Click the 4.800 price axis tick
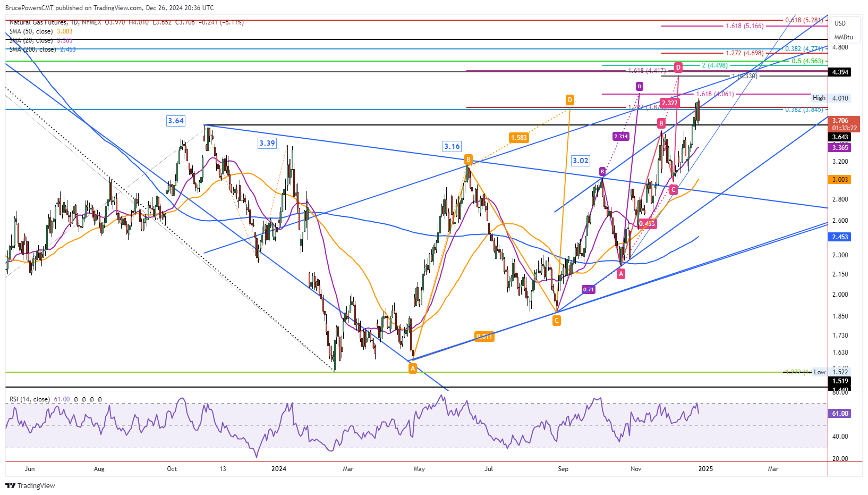 [x=840, y=47]
